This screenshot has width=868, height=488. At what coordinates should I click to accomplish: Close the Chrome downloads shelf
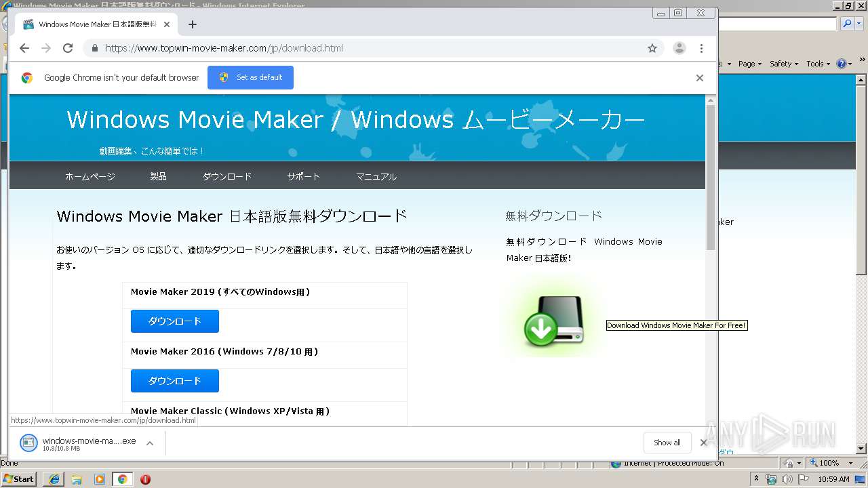703,443
